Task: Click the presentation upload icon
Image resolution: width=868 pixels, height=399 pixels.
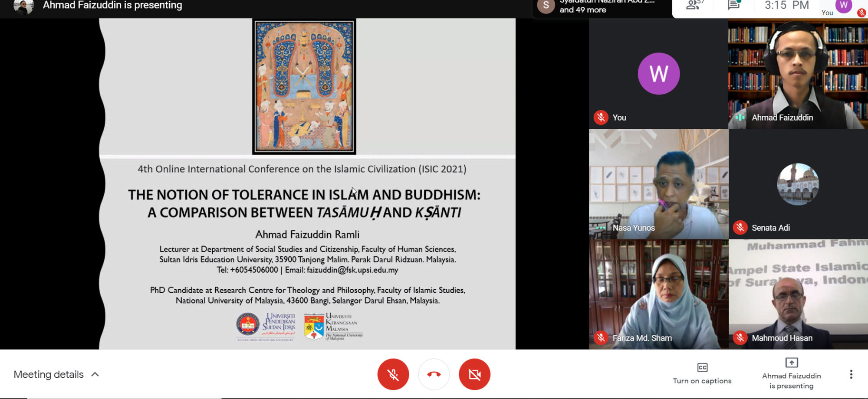Action: tap(791, 363)
